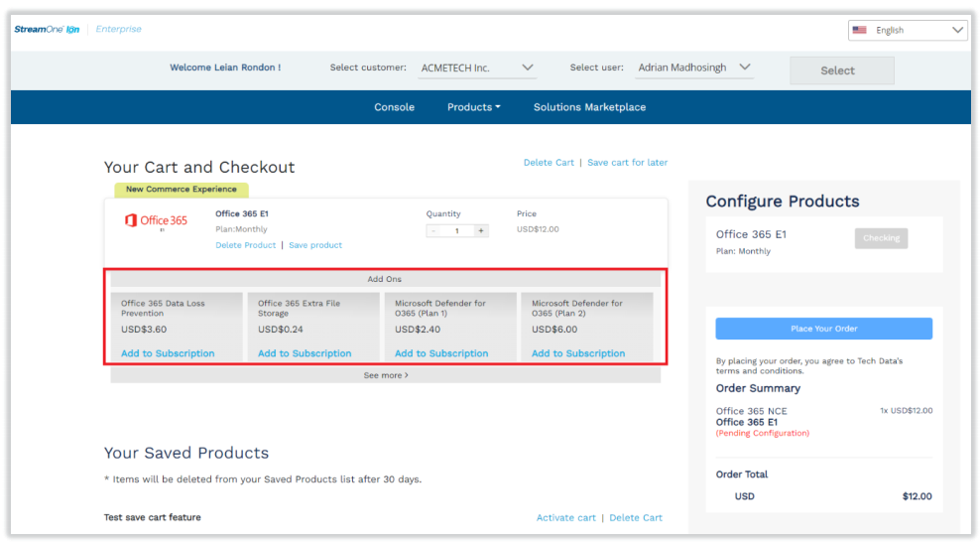Click Place Your Order button
Screen dimensions: 980x543
pyautogui.click(x=823, y=329)
